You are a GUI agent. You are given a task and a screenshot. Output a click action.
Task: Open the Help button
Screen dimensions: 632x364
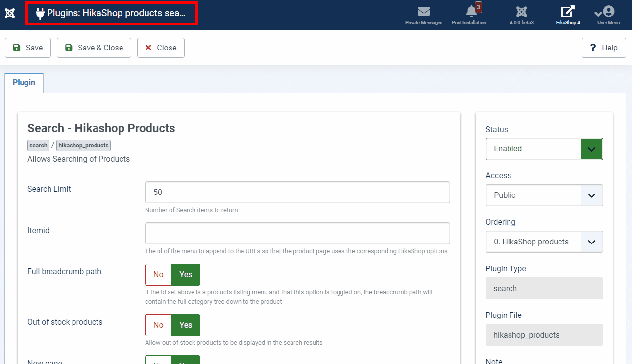coord(604,48)
